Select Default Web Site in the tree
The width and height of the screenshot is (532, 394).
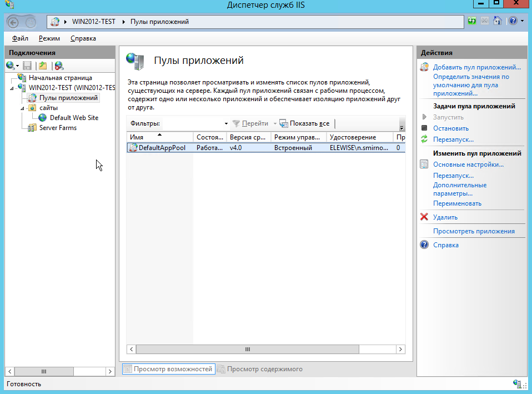pos(74,118)
